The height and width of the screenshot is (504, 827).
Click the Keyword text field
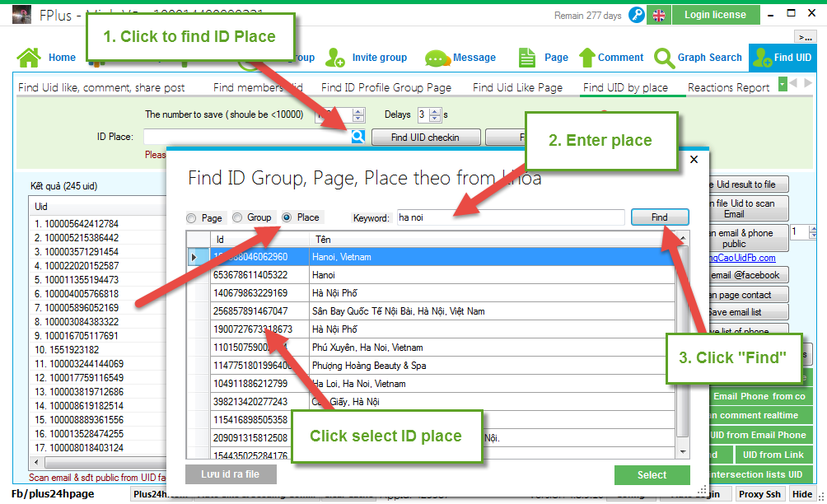point(511,217)
